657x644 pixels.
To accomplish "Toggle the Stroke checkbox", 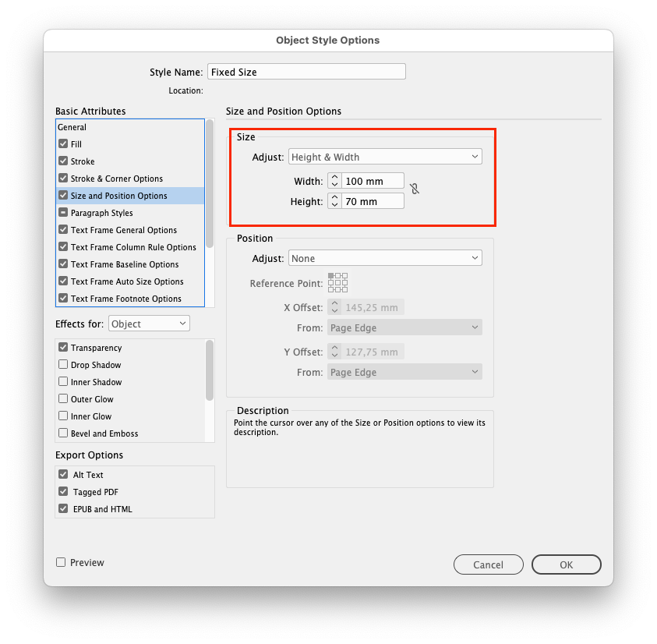I will (63, 161).
